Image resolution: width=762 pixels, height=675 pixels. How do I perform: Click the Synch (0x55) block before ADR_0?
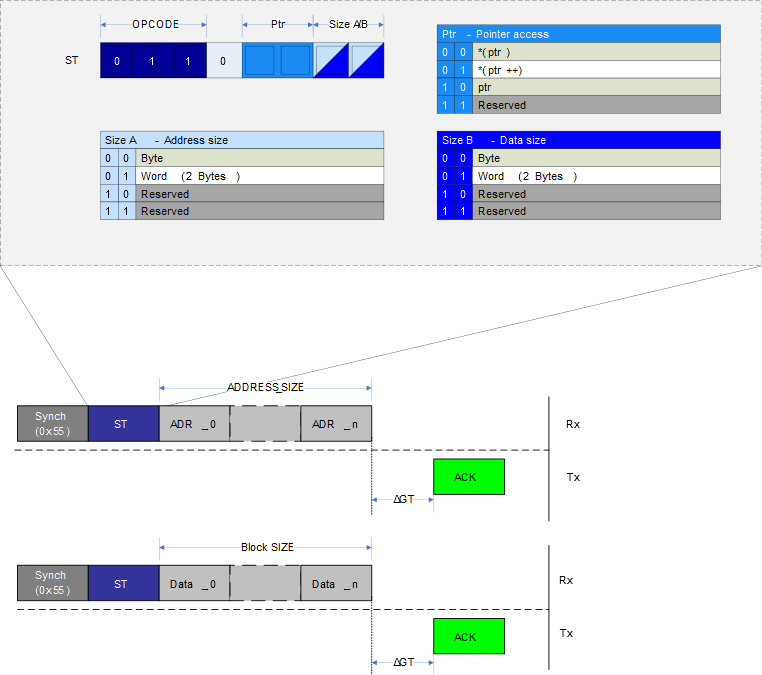[52, 424]
